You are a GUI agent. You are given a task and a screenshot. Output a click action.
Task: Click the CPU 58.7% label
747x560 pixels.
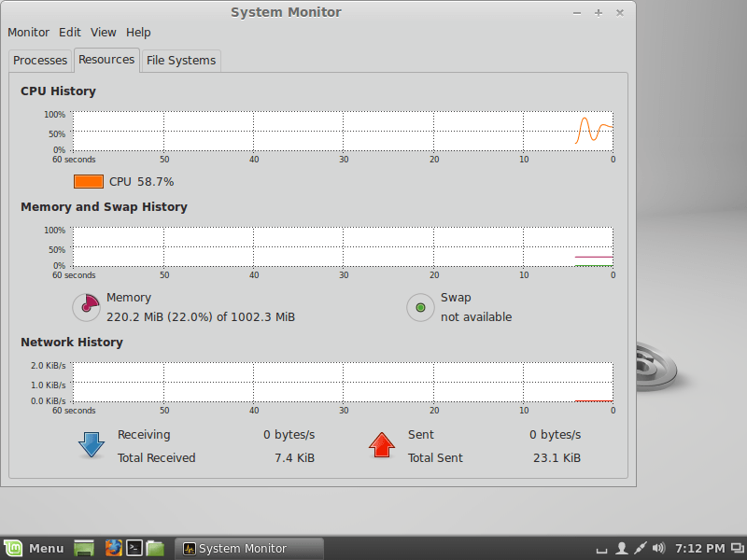(142, 181)
